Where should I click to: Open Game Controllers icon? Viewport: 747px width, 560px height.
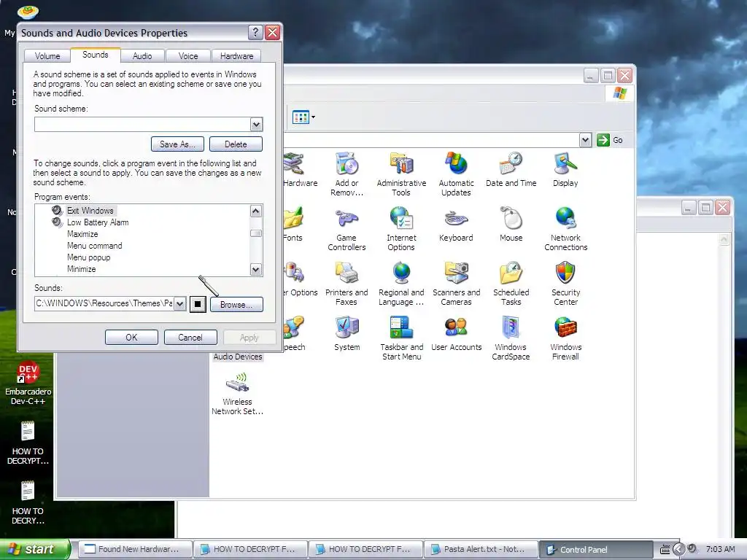click(x=347, y=228)
